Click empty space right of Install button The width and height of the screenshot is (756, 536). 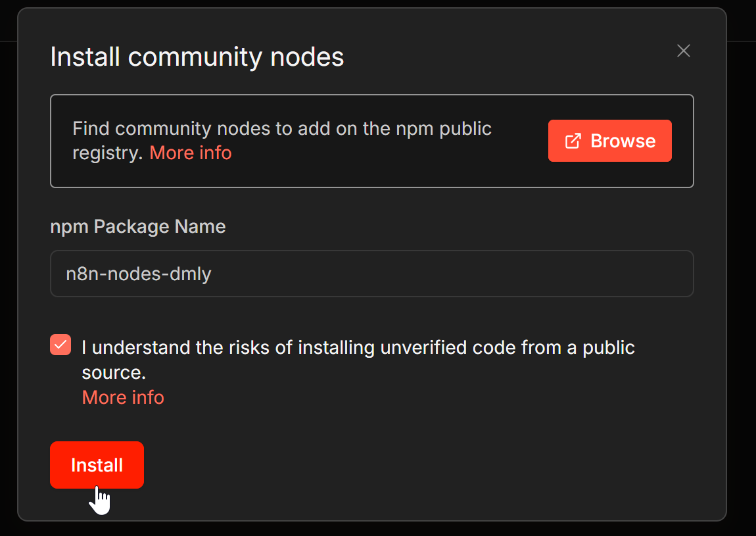click(x=394, y=465)
